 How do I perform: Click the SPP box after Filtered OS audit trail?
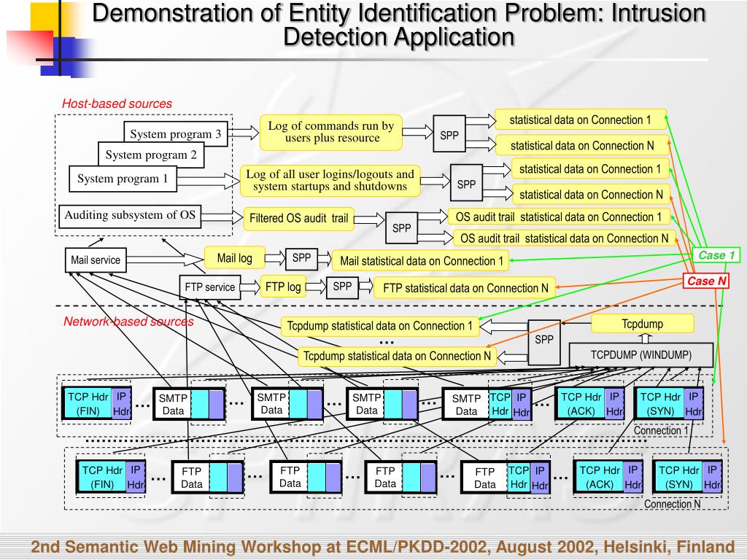401,228
